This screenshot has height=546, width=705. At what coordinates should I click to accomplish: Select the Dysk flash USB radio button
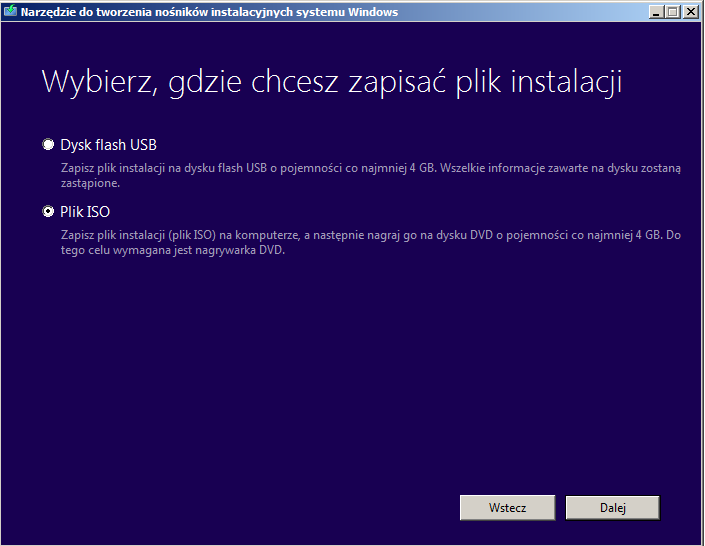tap(48, 144)
